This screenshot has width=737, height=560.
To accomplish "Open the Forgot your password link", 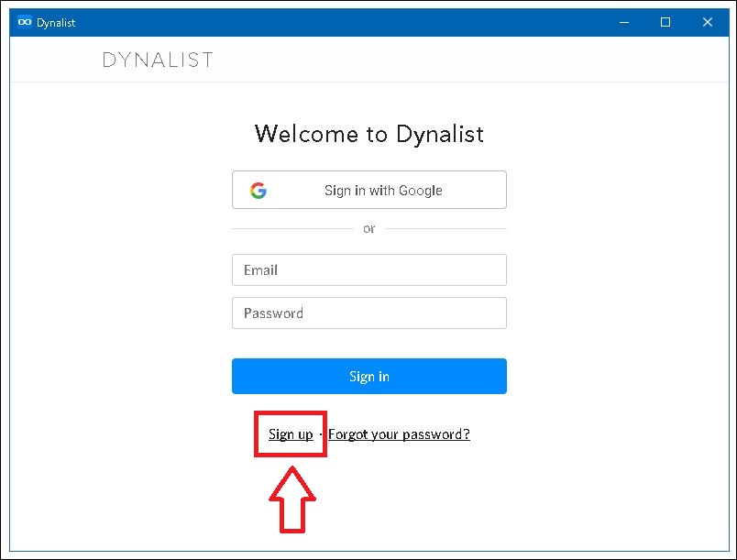I will point(399,434).
